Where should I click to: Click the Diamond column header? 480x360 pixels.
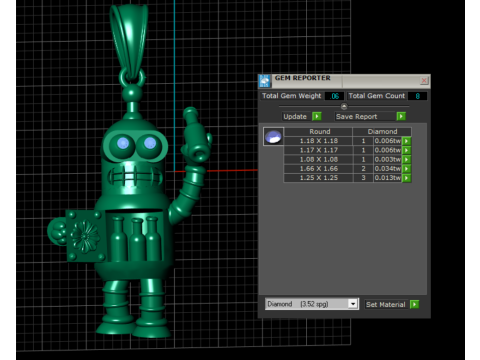(382, 132)
